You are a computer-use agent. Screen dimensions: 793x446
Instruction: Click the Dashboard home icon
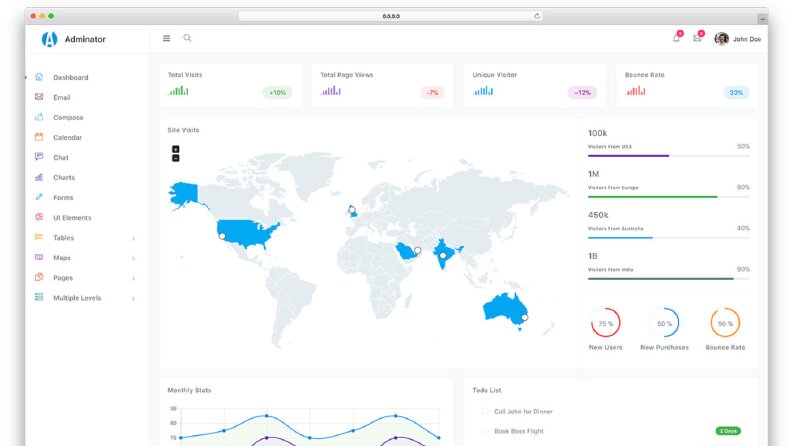39,77
